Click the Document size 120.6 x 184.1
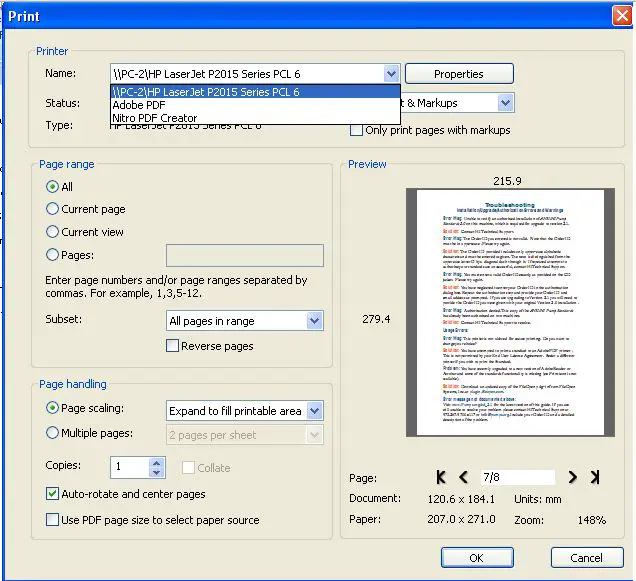 (x=461, y=499)
